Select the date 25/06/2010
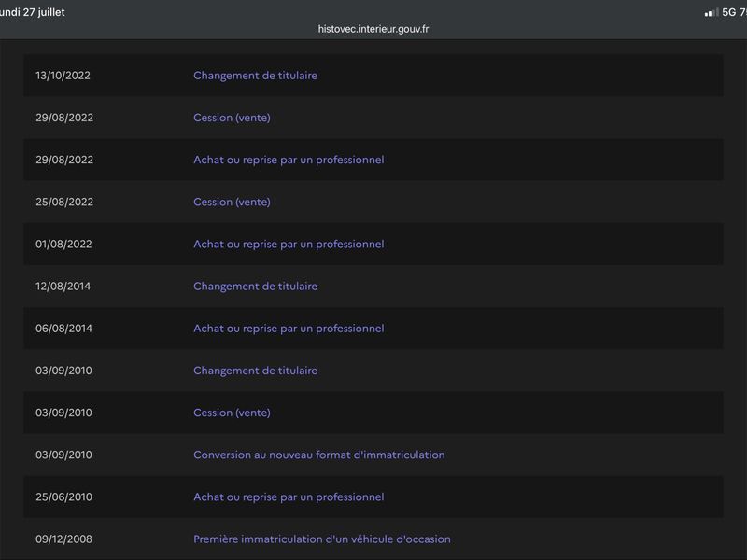 [x=63, y=497]
